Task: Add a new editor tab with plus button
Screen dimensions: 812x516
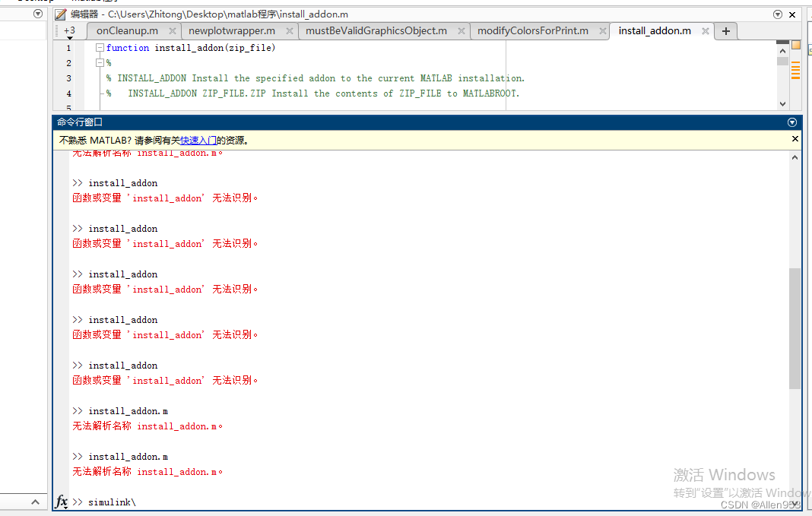Action: (x=726, y=31)
